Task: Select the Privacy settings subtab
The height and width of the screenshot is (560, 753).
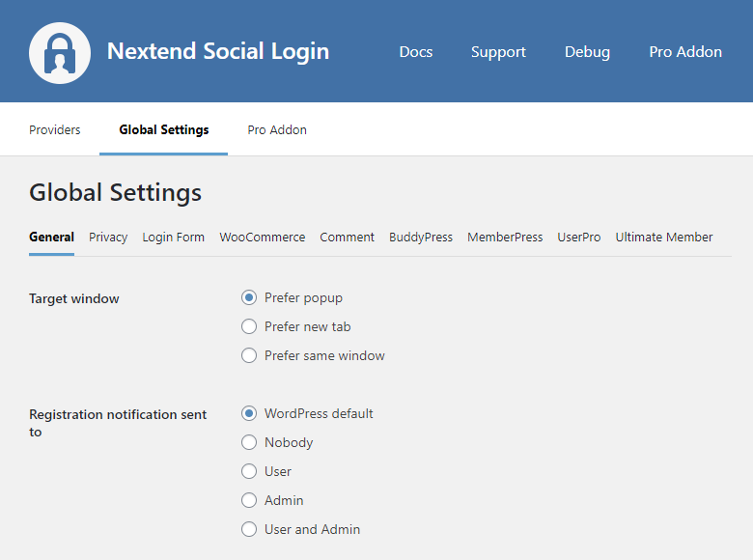Action: (108, 237)
